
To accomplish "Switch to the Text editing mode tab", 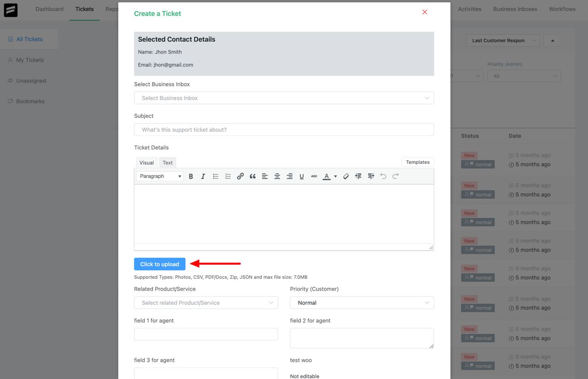I will 167,162.
